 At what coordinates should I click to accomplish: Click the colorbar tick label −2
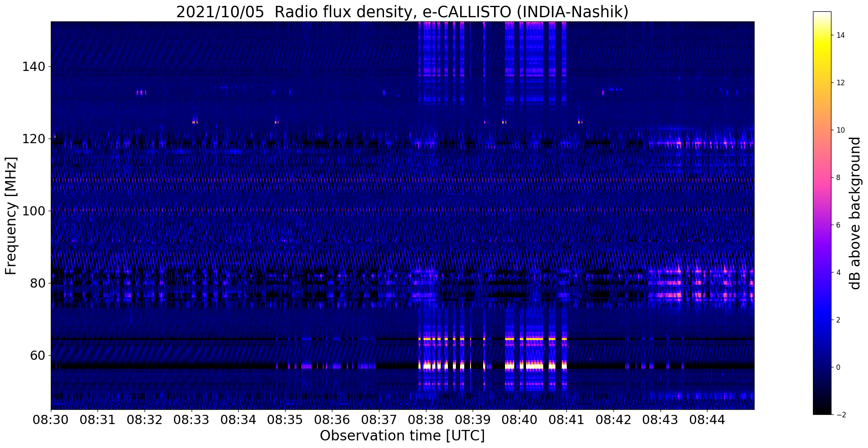click(x=841, y=415)
